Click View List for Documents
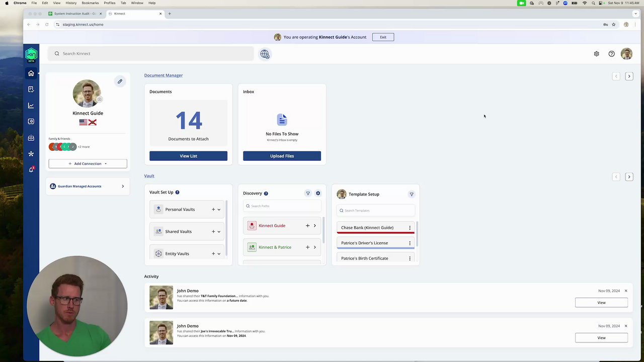The image size is (644, 362). point(188,156)
